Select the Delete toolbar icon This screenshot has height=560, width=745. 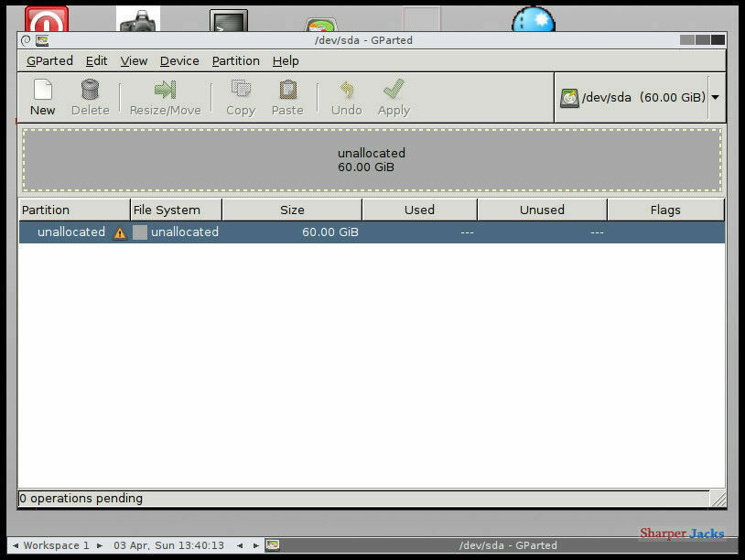point(89,97)
